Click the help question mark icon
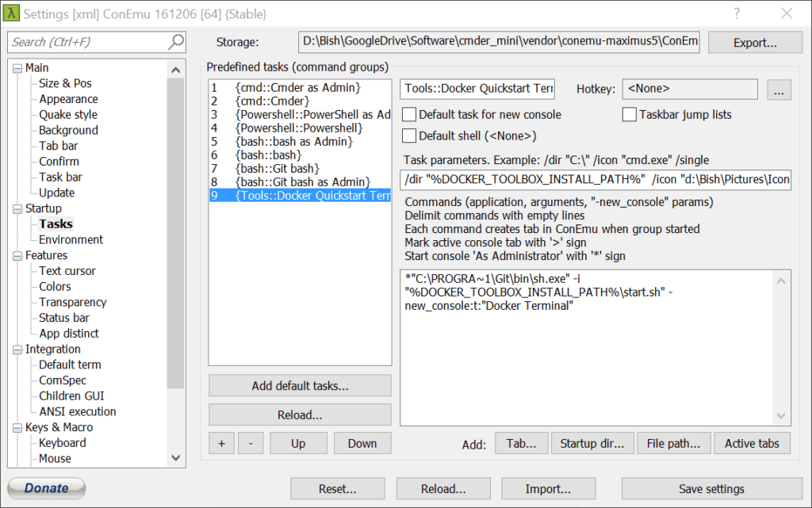Viewport: 812px width, 508px height. point(737,13)
